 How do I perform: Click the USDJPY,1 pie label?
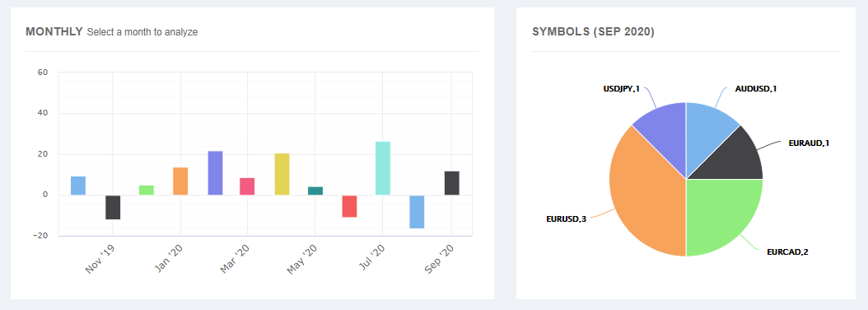click(622, 87)
